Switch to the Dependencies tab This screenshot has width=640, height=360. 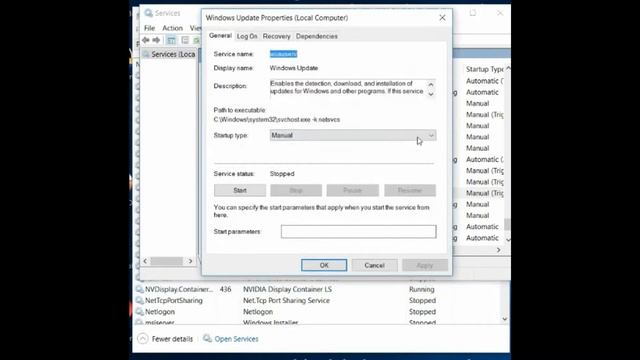coord(316,36)
